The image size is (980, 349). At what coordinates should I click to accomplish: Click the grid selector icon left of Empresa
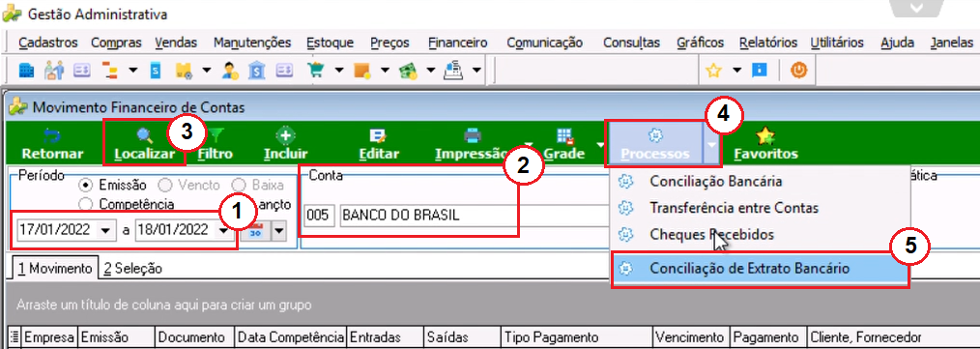coord(15,337)
